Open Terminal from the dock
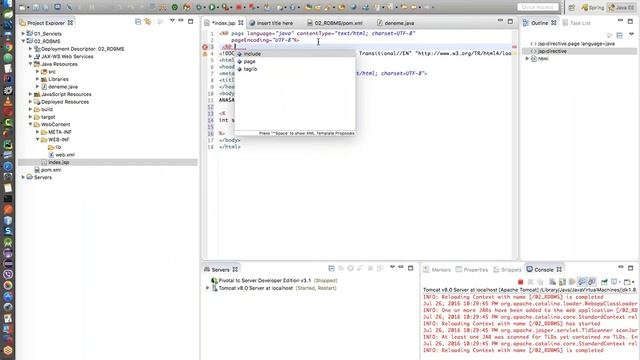The image size is (640, 360). (8, 199)
